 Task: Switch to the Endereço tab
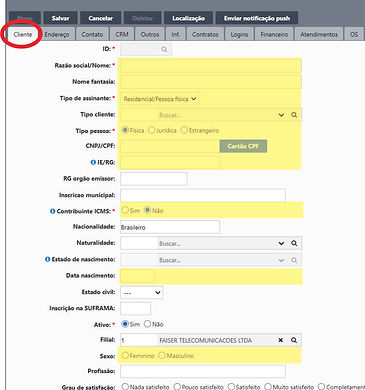57,34
